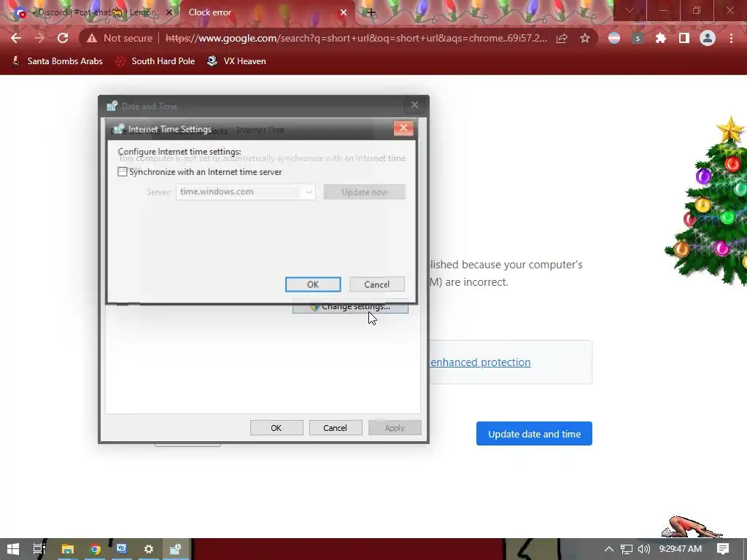The height and width of the screenshot is (560, 747).
Task: Click Chrome icon on taskbar
Action: point(95,549)
